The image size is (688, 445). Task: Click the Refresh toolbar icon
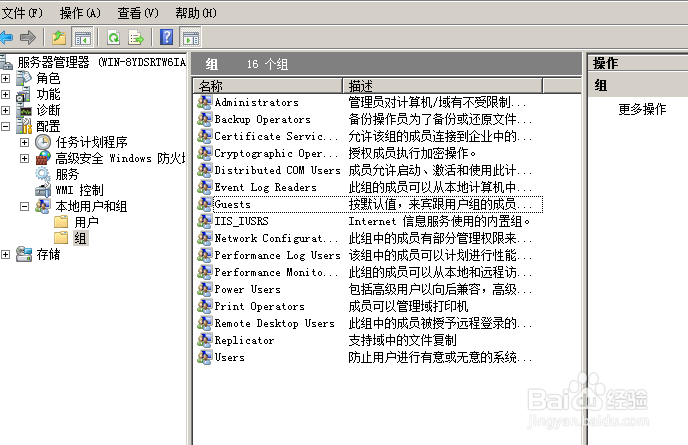(x=114, y=37)
